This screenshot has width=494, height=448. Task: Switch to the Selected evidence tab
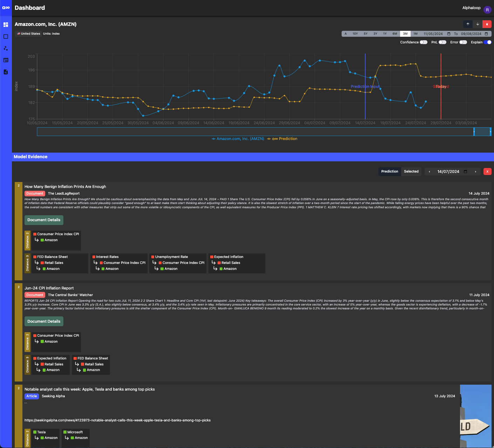pyautogui.click(x=411, y=171)
